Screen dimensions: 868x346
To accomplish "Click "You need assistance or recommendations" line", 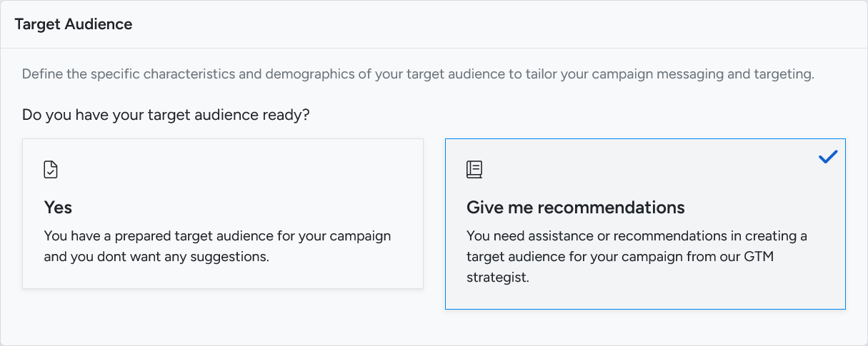I will pos(637,235).
